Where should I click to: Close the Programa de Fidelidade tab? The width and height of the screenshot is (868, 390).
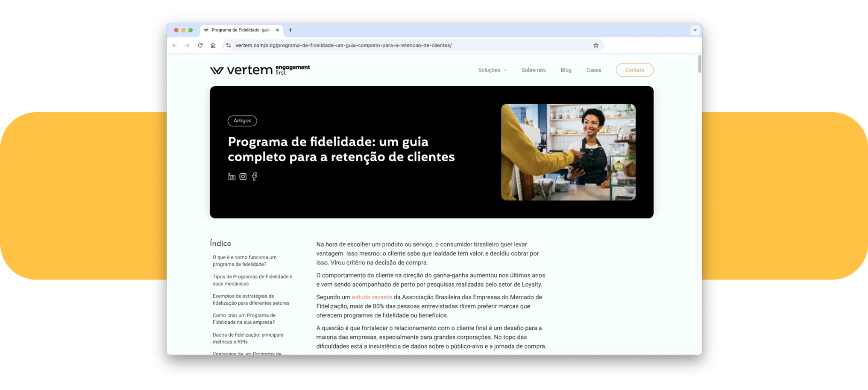tap(278, 30)
